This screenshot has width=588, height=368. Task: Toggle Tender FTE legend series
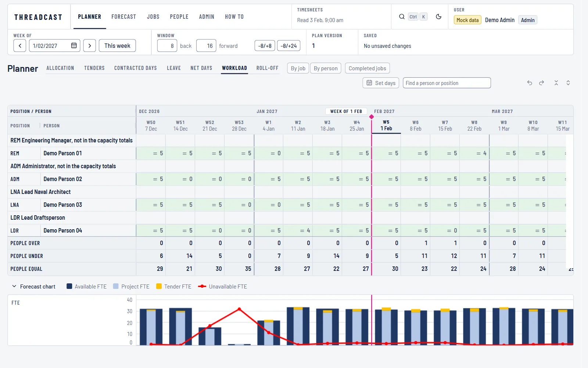(174, 286)
